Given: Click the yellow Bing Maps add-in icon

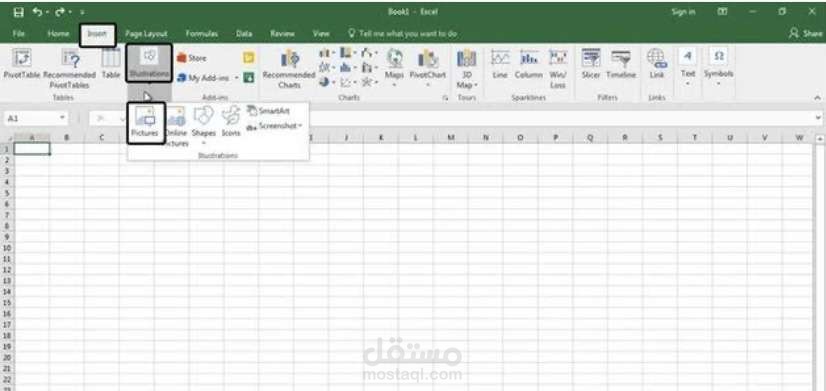Looking at the screenshot, I should (x=249, y=57).
